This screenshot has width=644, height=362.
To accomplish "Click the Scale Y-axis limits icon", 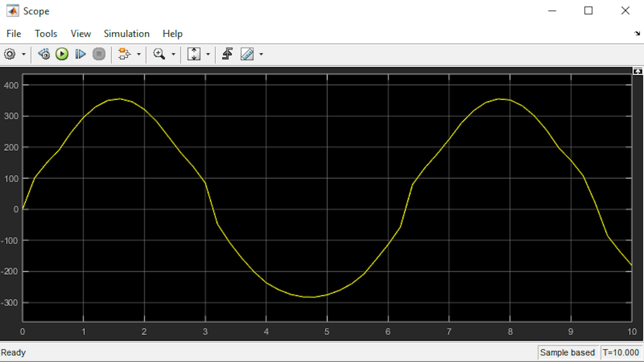I will (x=194, y=54).
